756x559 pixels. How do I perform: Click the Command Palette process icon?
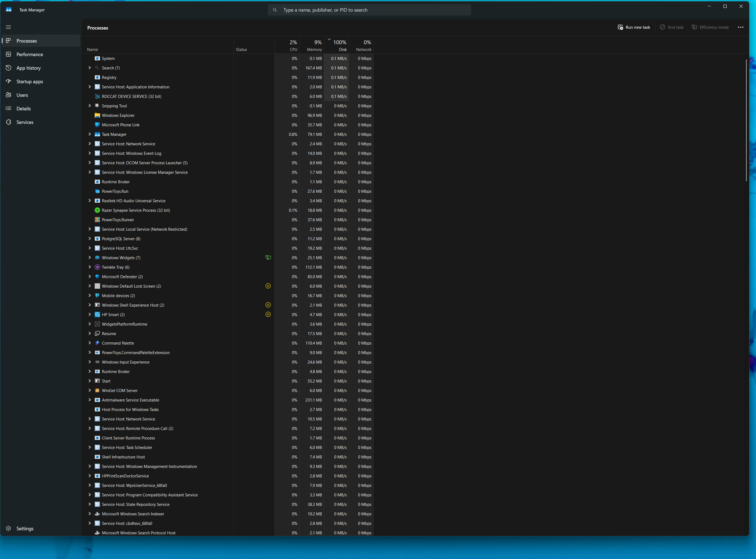point(97,343)
